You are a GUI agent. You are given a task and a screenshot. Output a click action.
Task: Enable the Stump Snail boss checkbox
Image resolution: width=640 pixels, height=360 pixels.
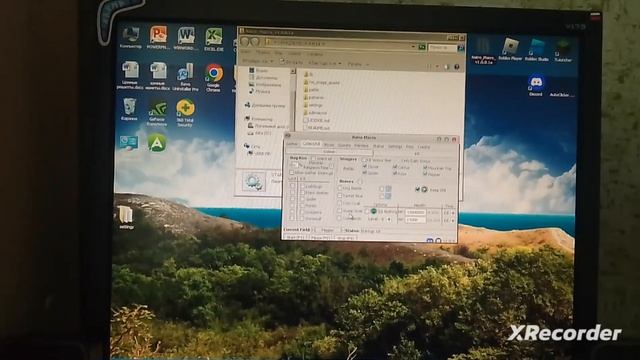click(339, 211)
